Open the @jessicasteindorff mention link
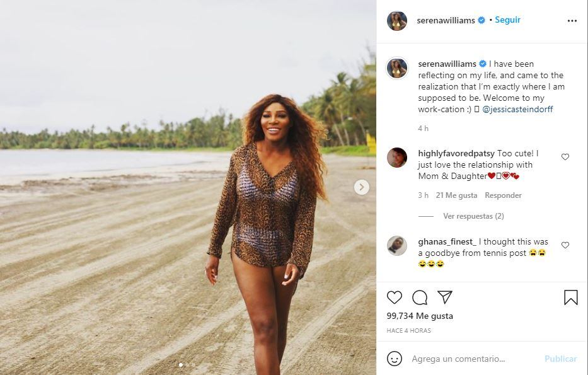This screenshot has height=375, width=588. 517,110
